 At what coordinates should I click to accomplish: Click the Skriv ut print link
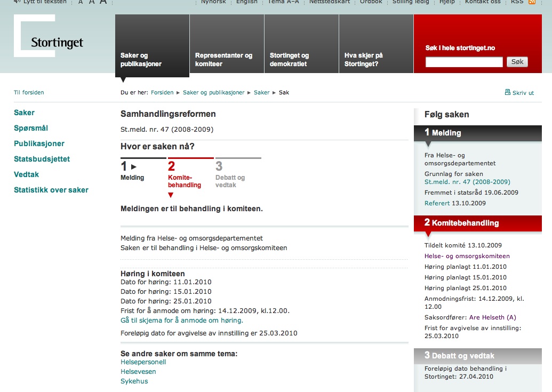523,93
